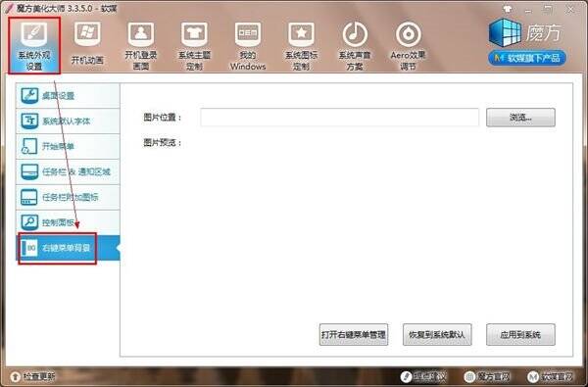Click the shirt skin icon in the title bar
The height and width of the screenshot is (387, 588).
pos(508,9)
